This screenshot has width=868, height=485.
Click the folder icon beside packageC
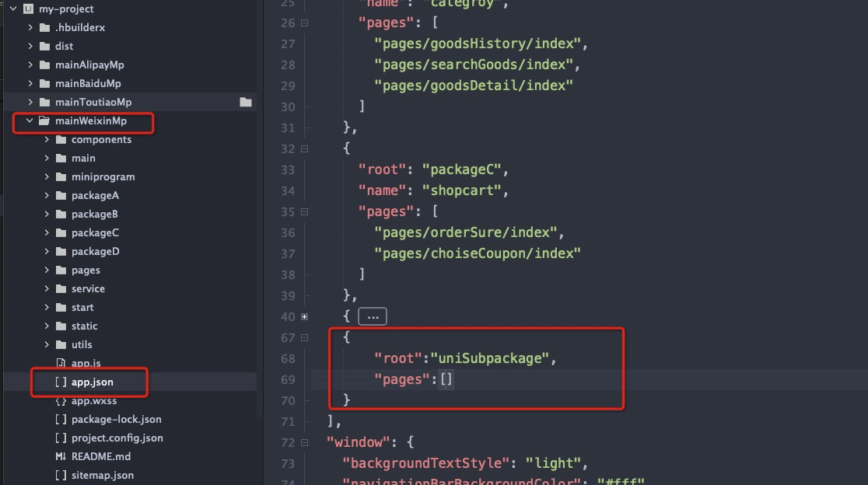[x=61, y=233]
